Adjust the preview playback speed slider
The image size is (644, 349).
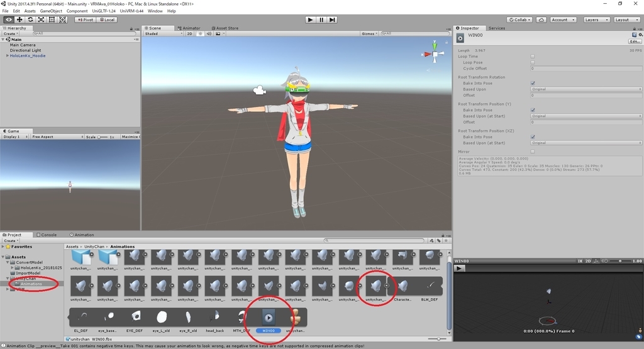pyautogui.click(x=621, y=261)
